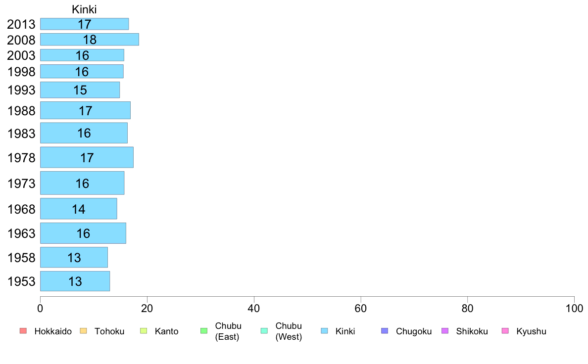Click the Shikoku legend label

472,331
